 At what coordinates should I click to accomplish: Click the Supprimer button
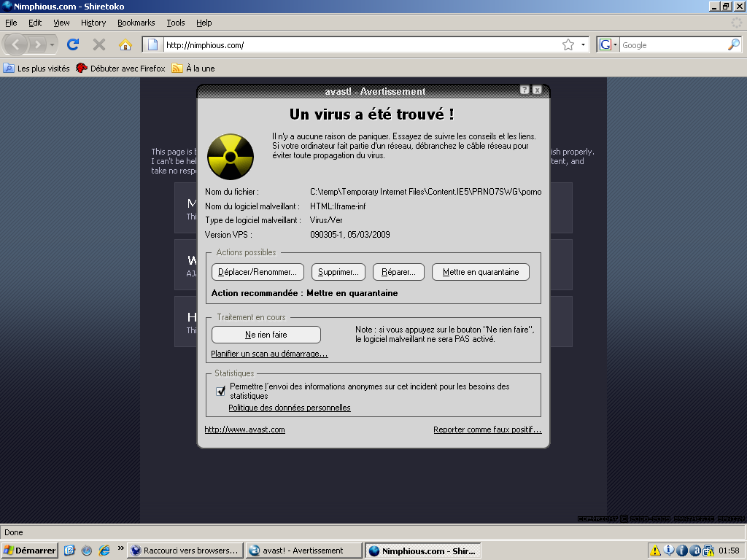tap(338, 272)
